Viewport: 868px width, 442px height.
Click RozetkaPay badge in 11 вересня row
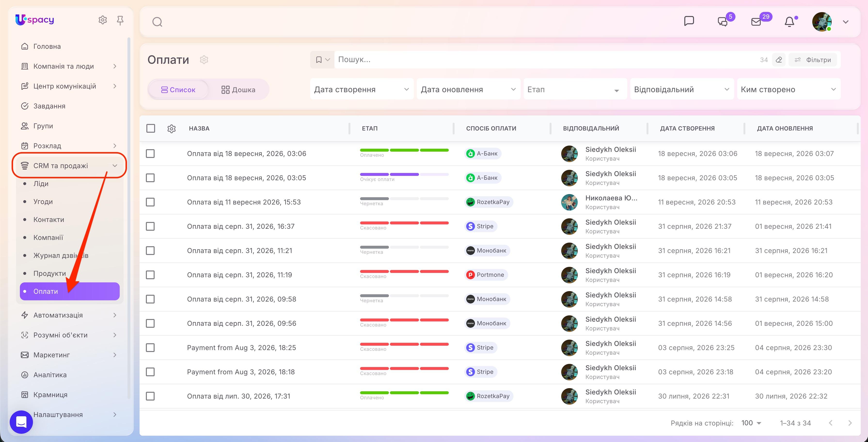489,202
